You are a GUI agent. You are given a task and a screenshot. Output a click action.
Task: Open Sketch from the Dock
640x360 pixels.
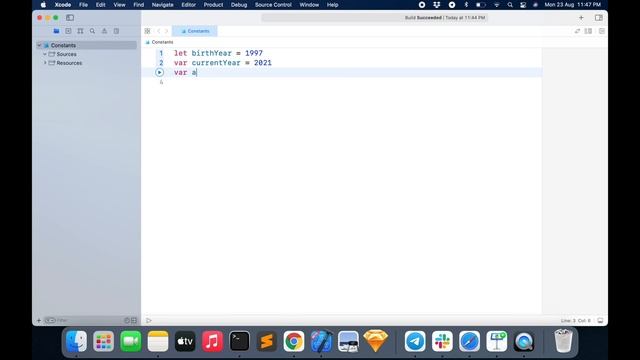tap(376, 341)
